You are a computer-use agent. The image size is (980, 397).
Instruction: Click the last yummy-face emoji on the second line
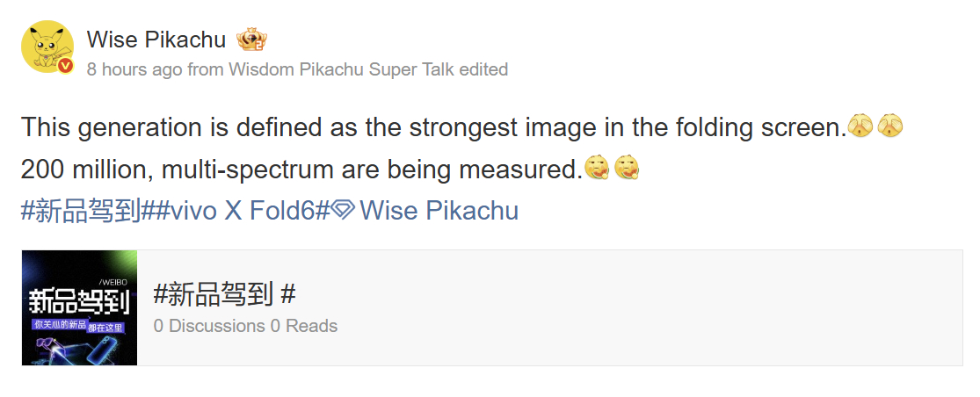[627, 167]
